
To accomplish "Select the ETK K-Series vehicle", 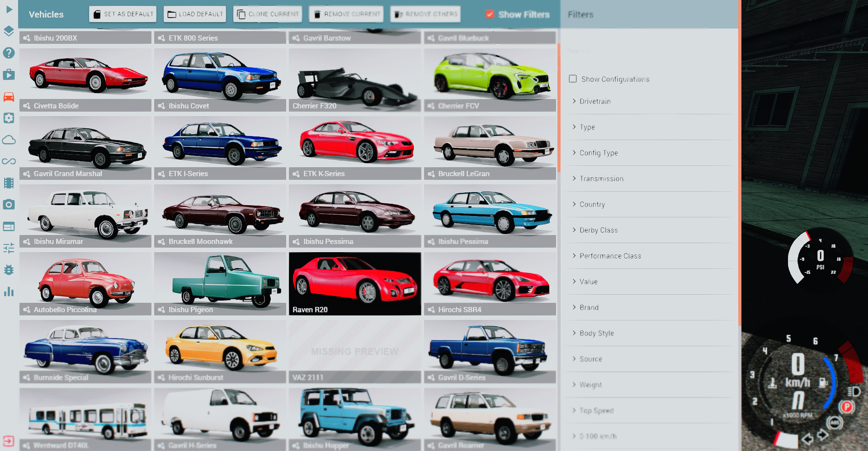I will 355,148.
